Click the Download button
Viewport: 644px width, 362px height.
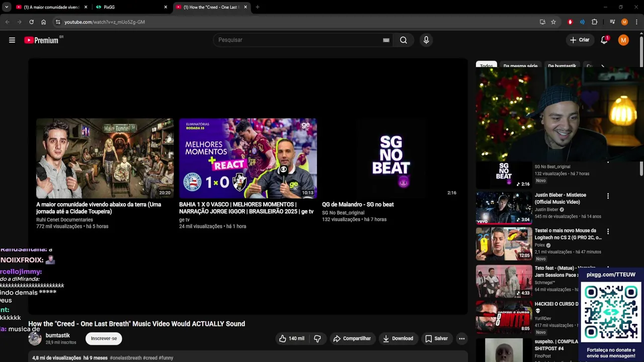pos(398,338)
